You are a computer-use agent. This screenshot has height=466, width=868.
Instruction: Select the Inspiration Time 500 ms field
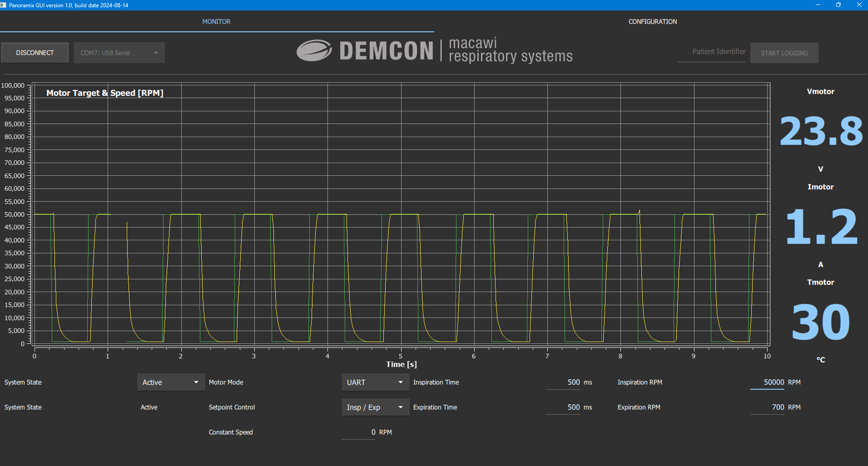tap(563, 382)
